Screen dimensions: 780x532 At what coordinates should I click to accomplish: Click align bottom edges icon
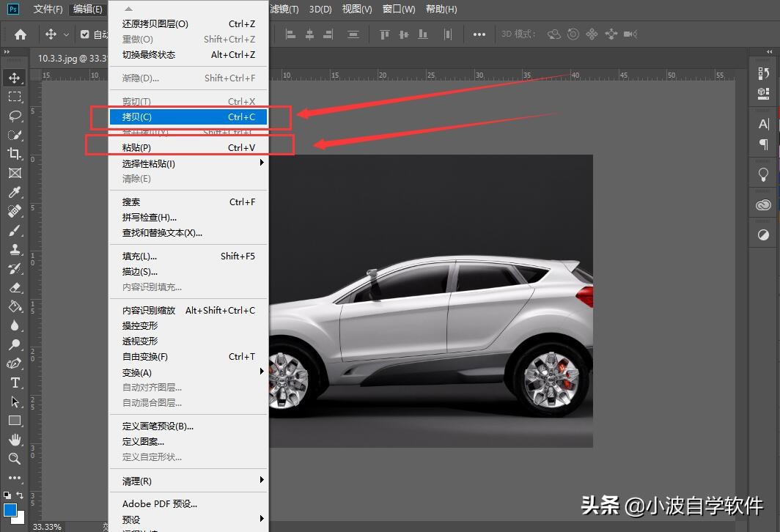point(423,34)
